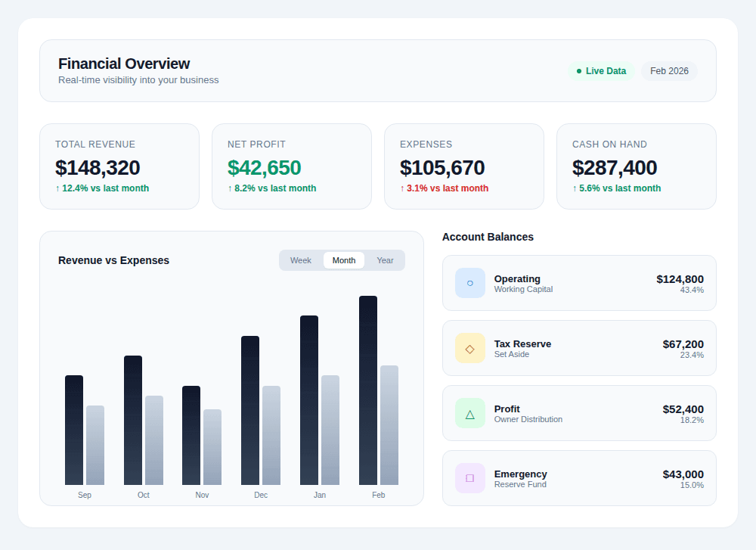Click the red "3.1% vs last month" text
Screen dimensions: 756x550
tap(448, 188)
